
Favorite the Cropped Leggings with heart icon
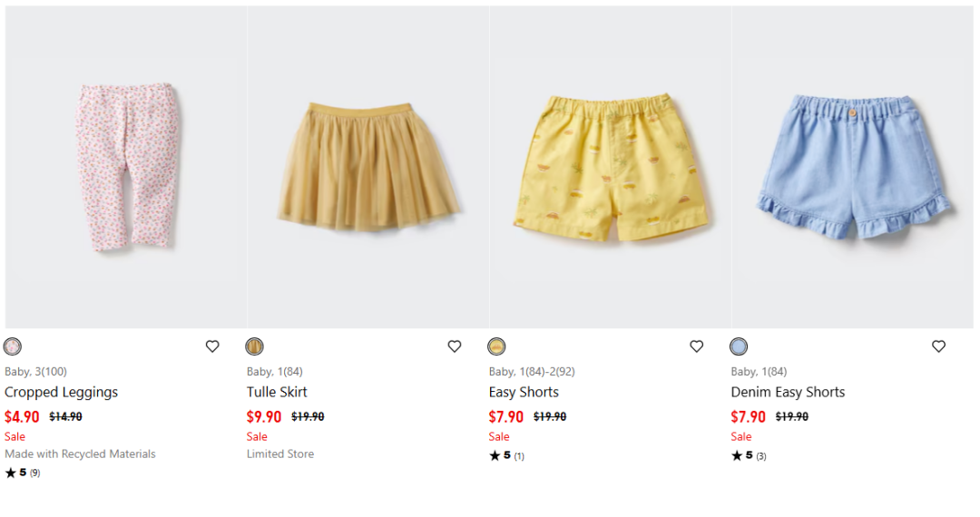(x=212, y=346)
